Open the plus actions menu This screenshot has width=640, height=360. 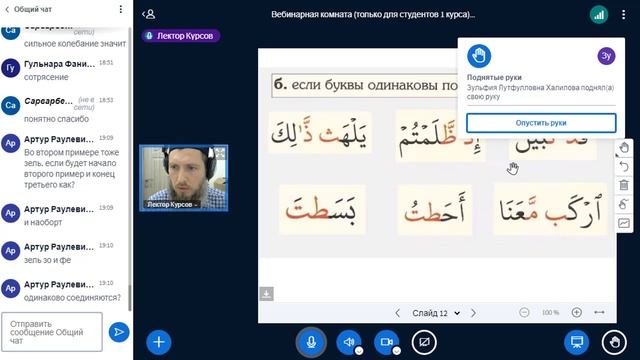click(x=159, y=342)
